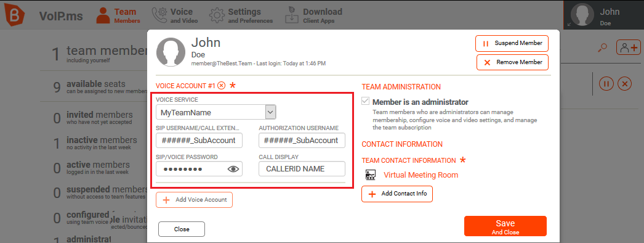
Task: Click the Suspend Member button
Action: 512,43
